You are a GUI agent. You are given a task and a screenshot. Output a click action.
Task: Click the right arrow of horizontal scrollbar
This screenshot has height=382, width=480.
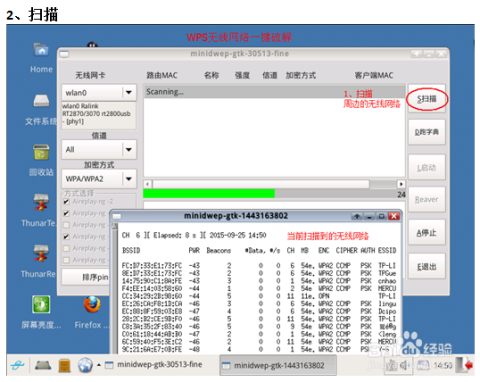tap(401, 184)
